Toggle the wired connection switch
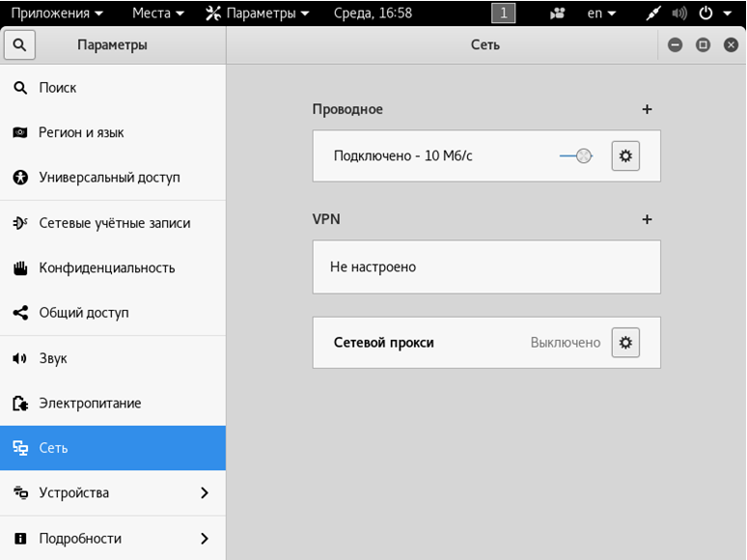 576,155
